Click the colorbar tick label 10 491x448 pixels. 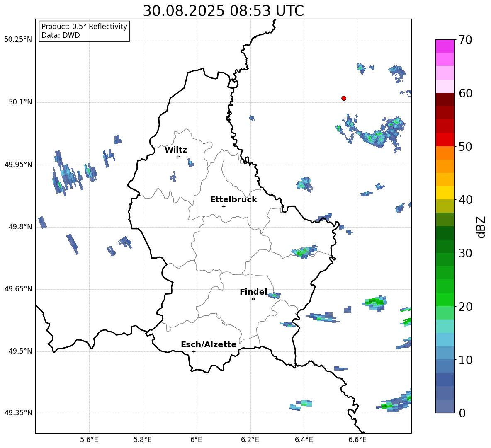click(465, 360)
